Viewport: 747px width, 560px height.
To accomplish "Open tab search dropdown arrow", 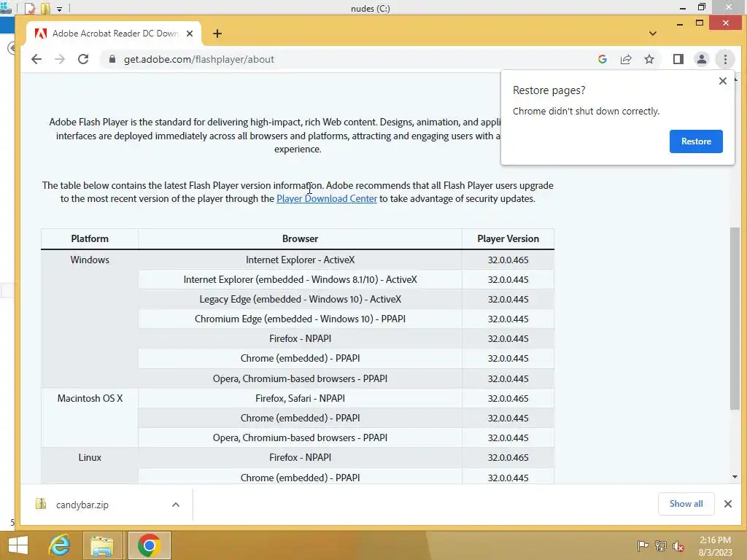I will [x=653, y=34].
